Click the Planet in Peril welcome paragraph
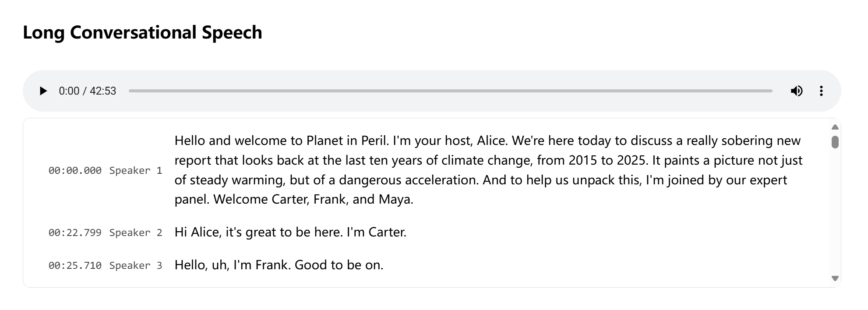The width and height of the screenshot is (868, 310). tap(488, 170)
